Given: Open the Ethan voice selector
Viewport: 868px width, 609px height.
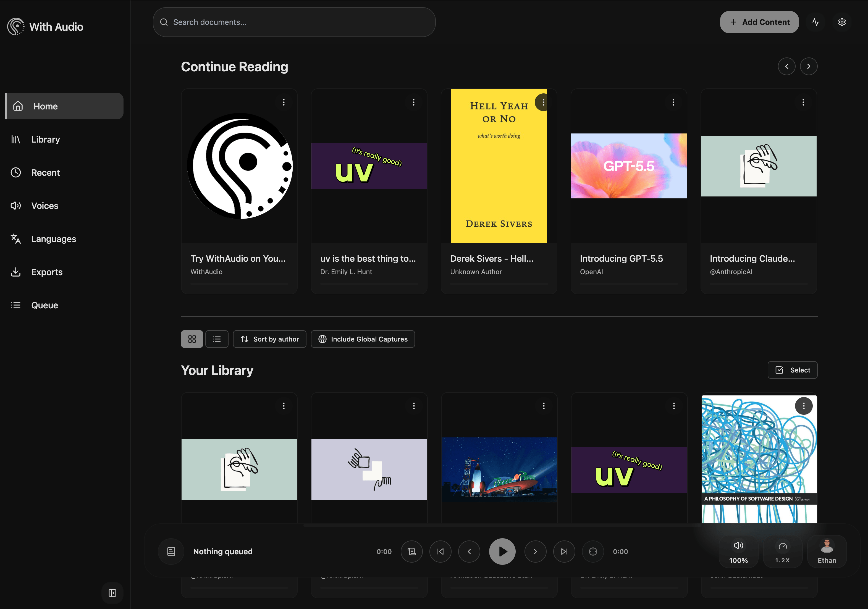Looking at the screenshot, I should pyautogui.click(x=827, y=552).
